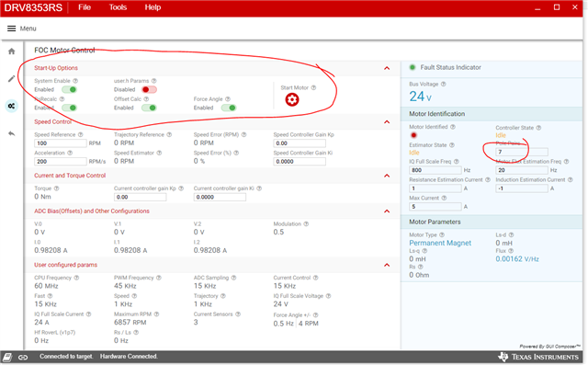Open the File menu
The image size is (588, 365).
[x=85, y=7]
